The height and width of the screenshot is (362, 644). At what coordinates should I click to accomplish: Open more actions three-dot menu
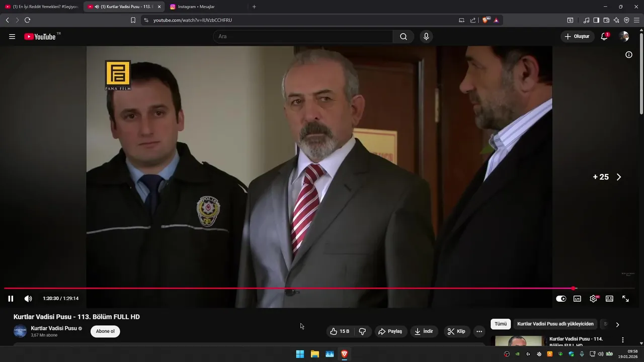[479, 331]
